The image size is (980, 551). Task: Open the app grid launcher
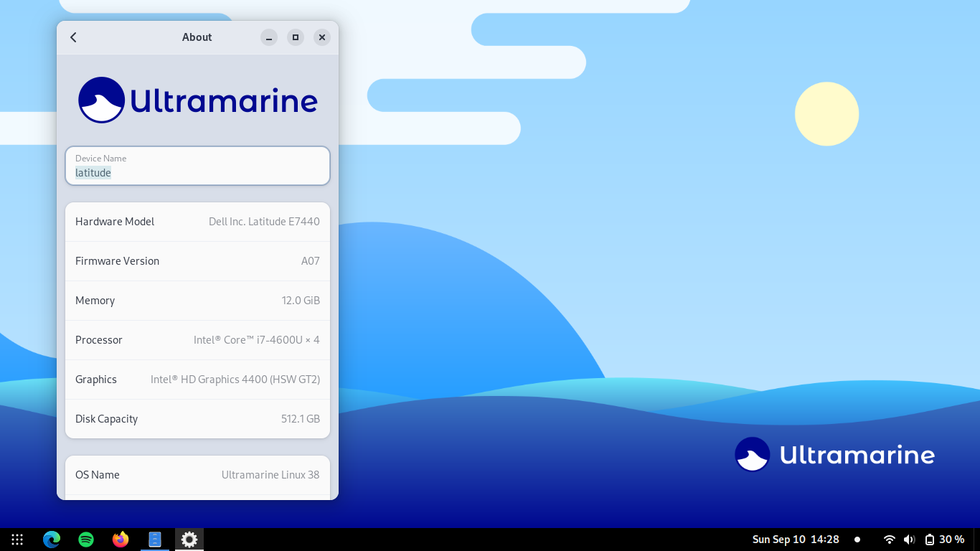tap(17, 540)
